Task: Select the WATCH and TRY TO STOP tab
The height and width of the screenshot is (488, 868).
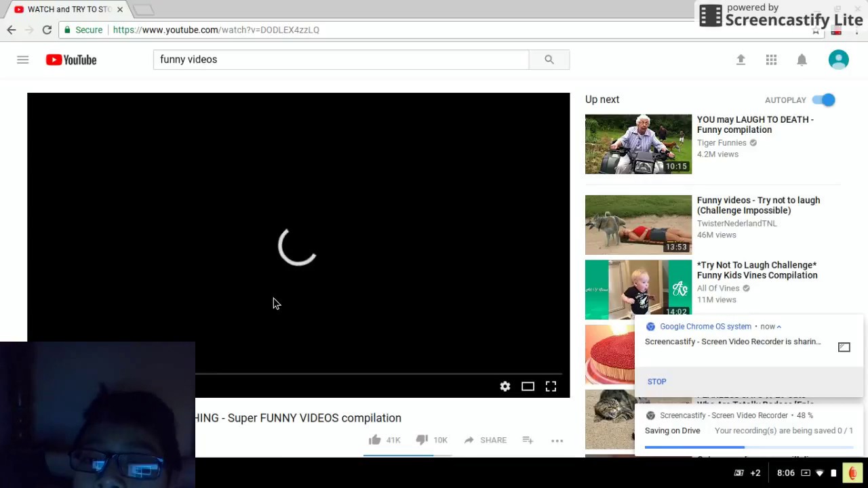Action: 68,9
